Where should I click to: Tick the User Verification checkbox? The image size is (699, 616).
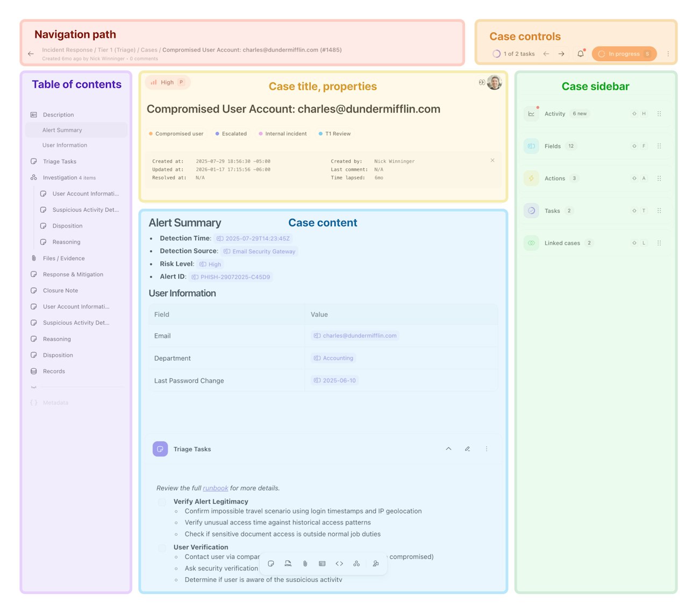click(x=162, y=548)
